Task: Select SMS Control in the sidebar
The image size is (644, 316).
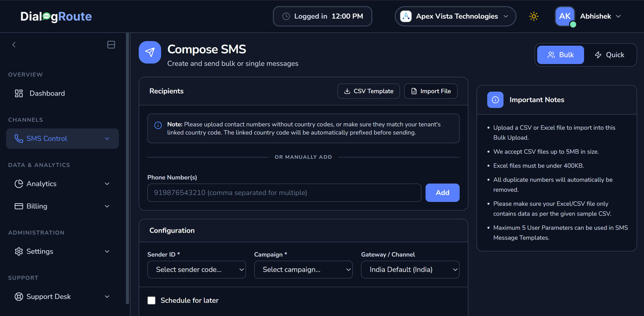Action: (62, 139)
